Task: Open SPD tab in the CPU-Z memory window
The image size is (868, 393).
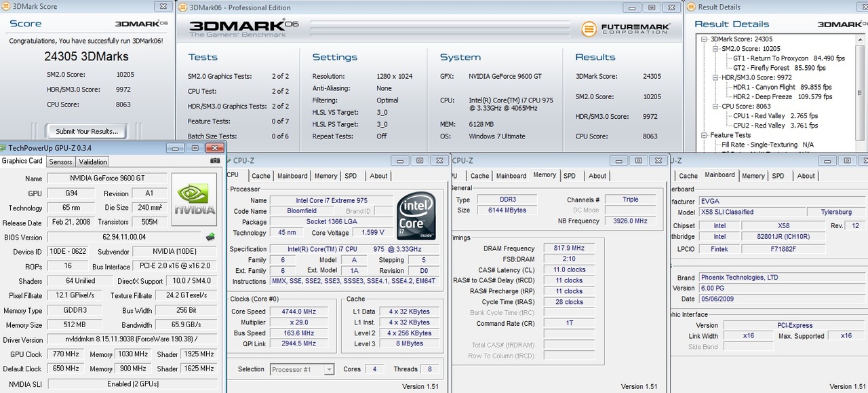Action: point(570,176)
